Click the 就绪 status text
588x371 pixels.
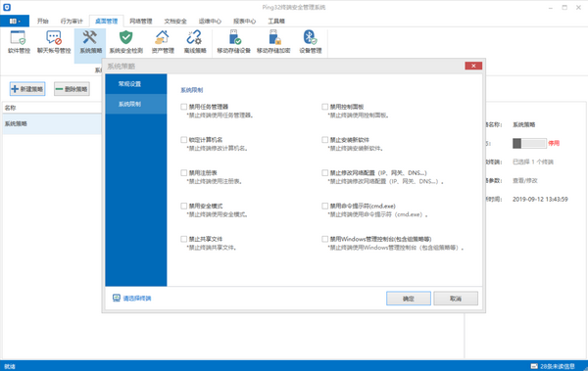click(x=10, y=366)
